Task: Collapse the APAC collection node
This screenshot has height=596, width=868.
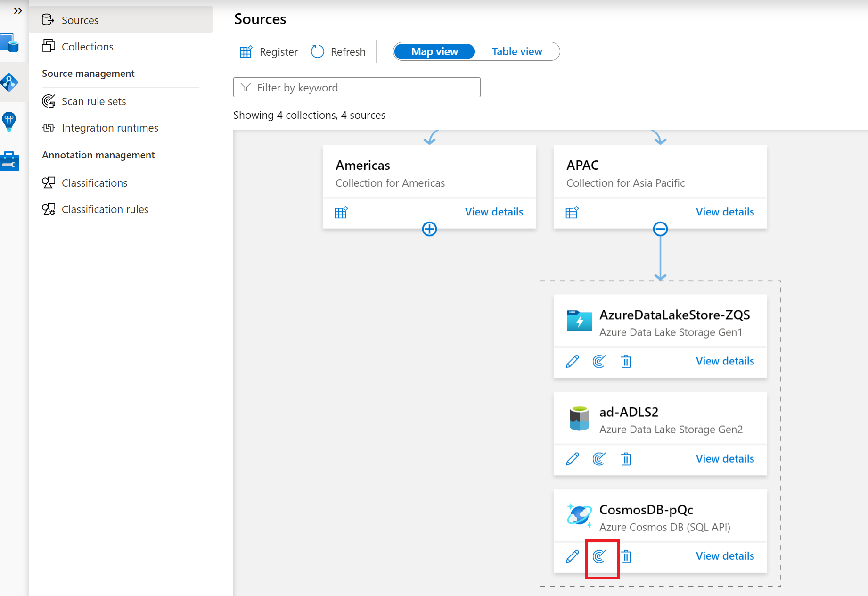Action: [660, 229]
